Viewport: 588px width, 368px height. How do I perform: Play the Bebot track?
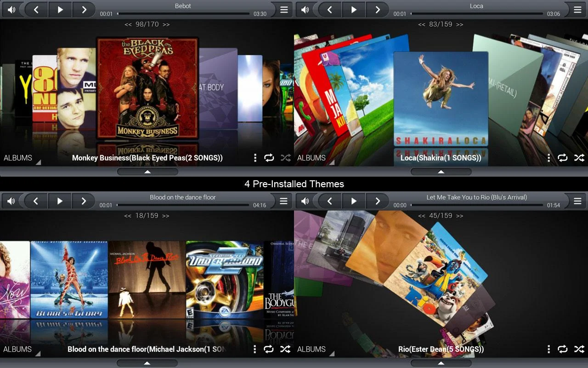pos(60,10)
